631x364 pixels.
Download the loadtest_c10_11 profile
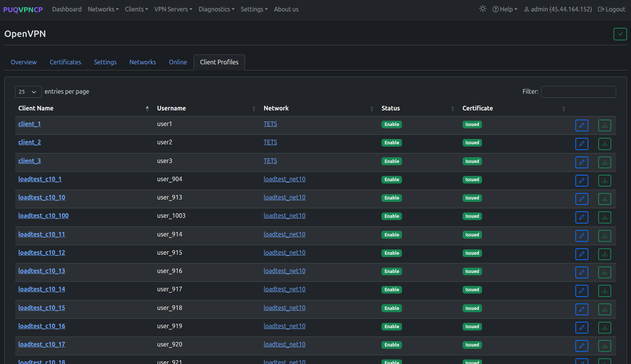[x=605, y=236]
